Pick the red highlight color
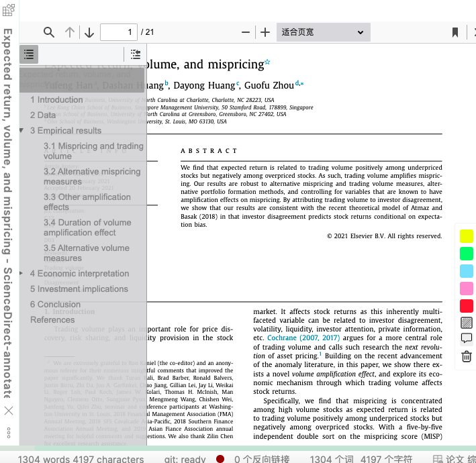This screenshot has height=463, width=476. (x=467, y=306)
